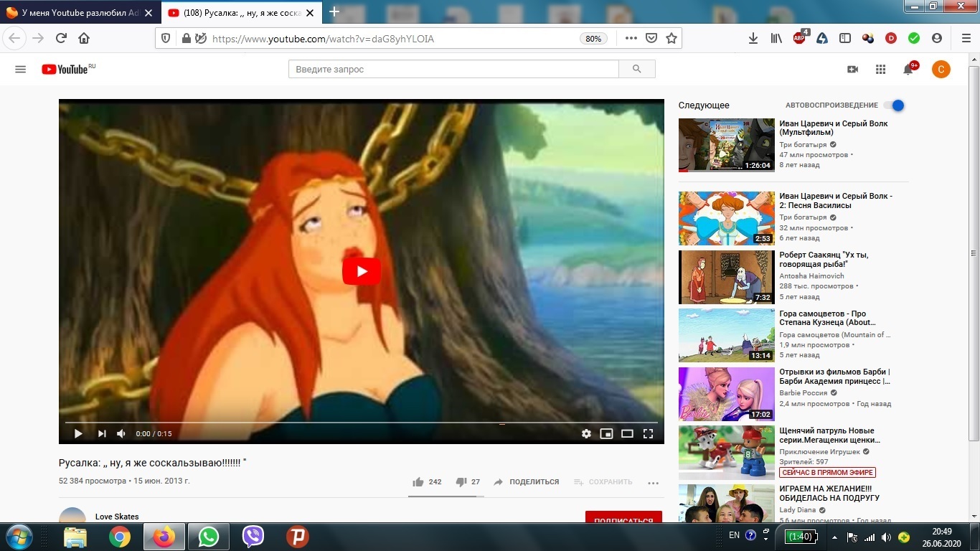Dislike the video with thumbs down

461,482
